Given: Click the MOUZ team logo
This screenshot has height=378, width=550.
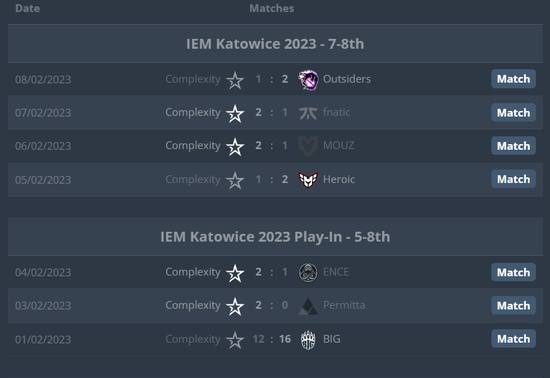Looking at the screenshot, I should point(308,146).
